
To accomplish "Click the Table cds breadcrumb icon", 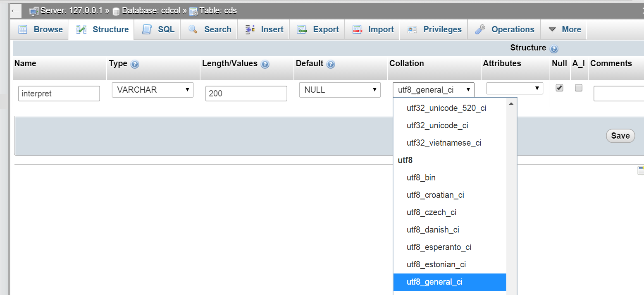I will tap(193, 12).
